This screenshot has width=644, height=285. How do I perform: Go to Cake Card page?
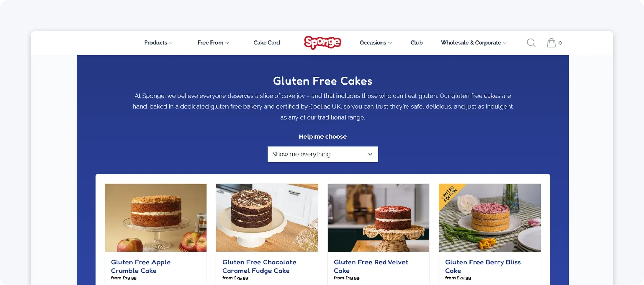pos(267,43)
